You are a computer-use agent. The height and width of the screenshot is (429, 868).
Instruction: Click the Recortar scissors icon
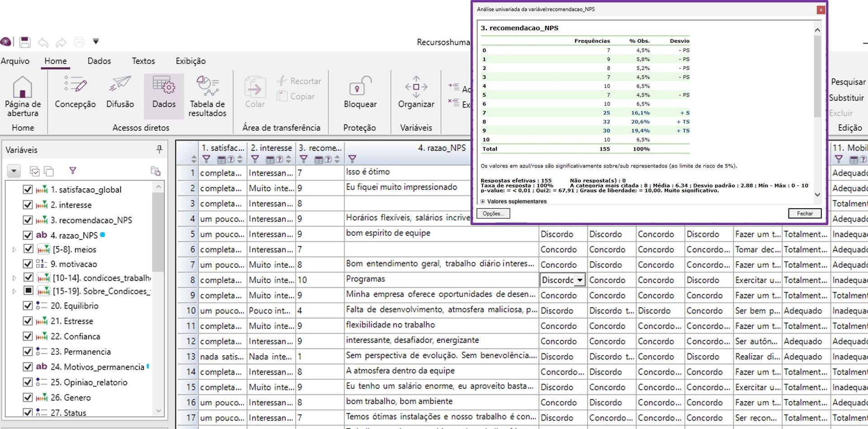(282, 81)
